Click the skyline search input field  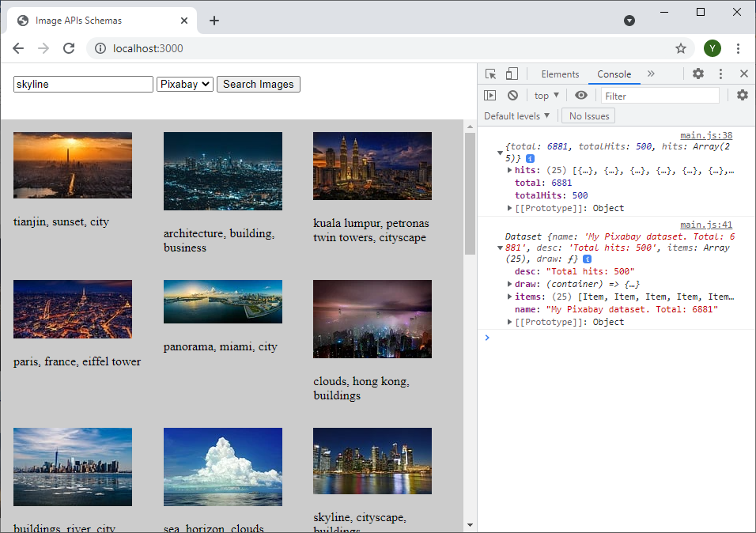[82, 84]
